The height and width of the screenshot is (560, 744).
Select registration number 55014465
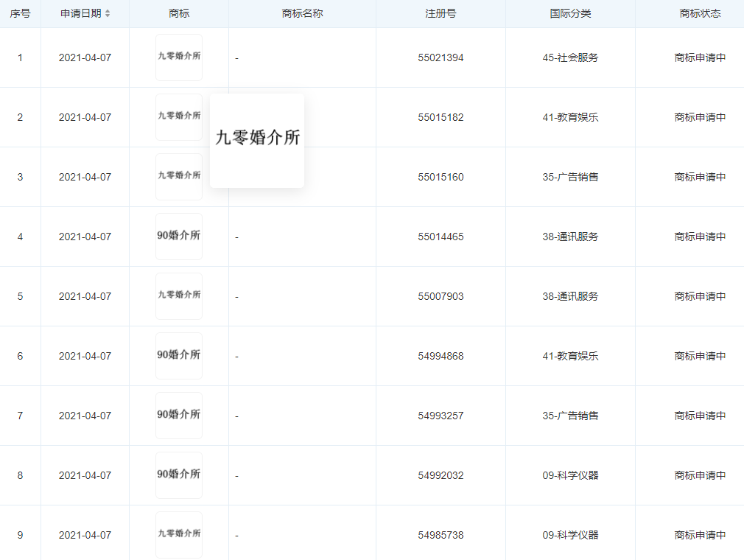tap(441, 237)
